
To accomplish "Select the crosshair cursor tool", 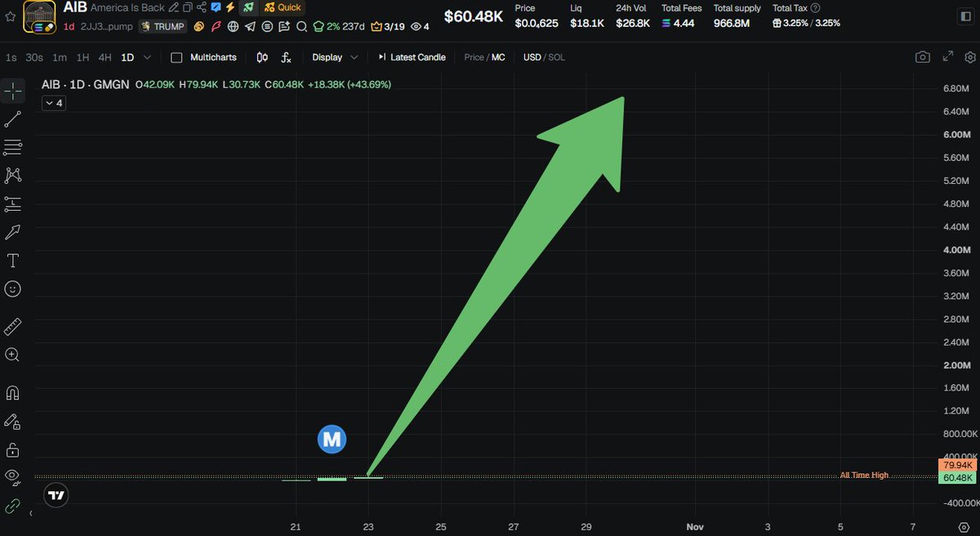I will pos(12,91).
